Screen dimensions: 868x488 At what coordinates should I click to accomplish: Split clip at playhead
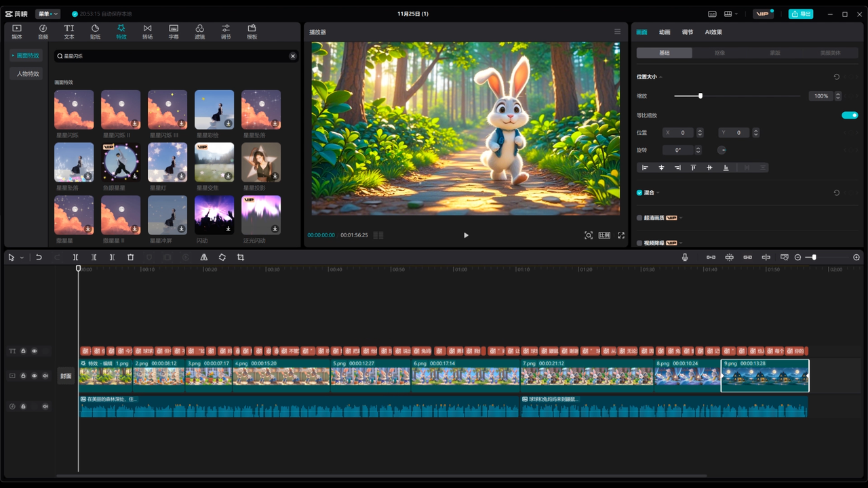pos(75,258)
